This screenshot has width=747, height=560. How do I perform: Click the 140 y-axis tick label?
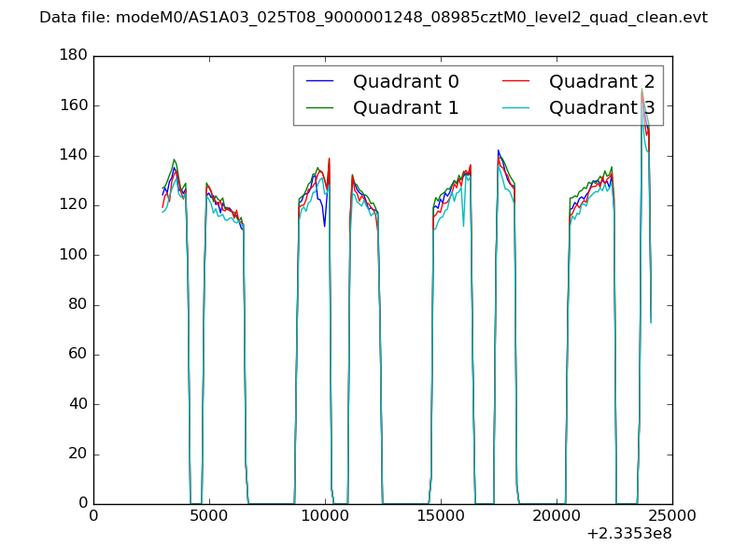click(x=73, y=156)
